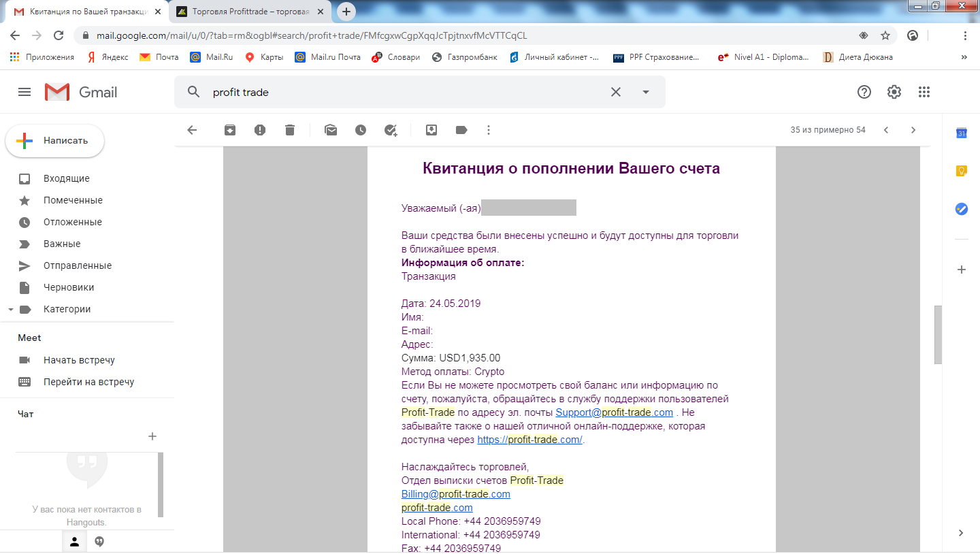Image resolution: width=980 pixels, height=554 pixels.
Task: Open the Яндекс bookmark
Action: 108,57
